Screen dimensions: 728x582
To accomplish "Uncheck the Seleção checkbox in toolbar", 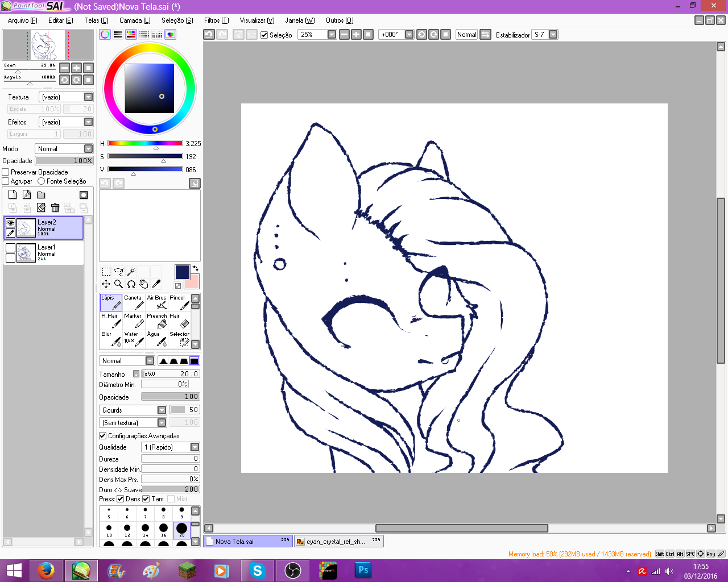I will 264,35.
